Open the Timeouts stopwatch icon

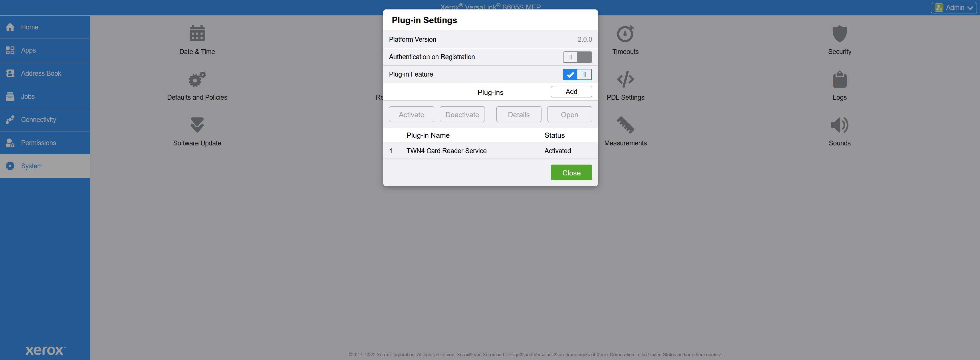coord(625,33)
